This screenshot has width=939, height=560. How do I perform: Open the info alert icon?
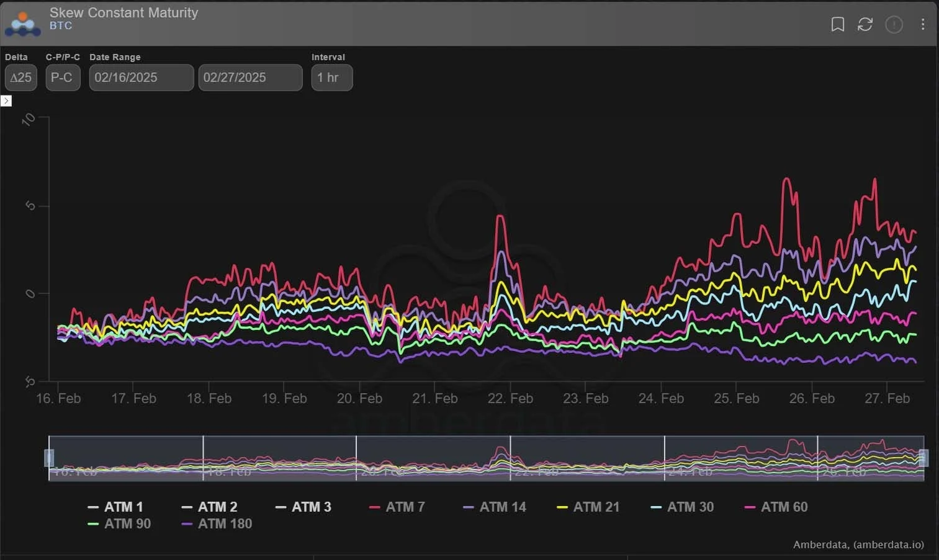pos(894,24)
